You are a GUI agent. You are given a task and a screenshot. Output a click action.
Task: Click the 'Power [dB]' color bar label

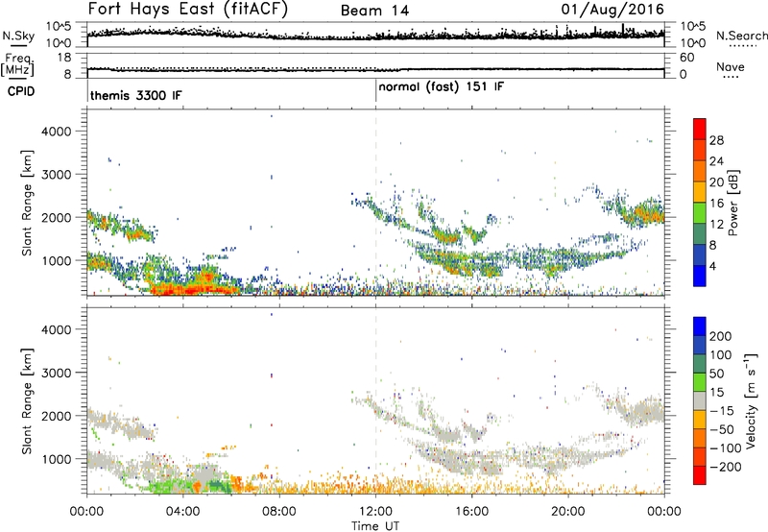[732, 203]
